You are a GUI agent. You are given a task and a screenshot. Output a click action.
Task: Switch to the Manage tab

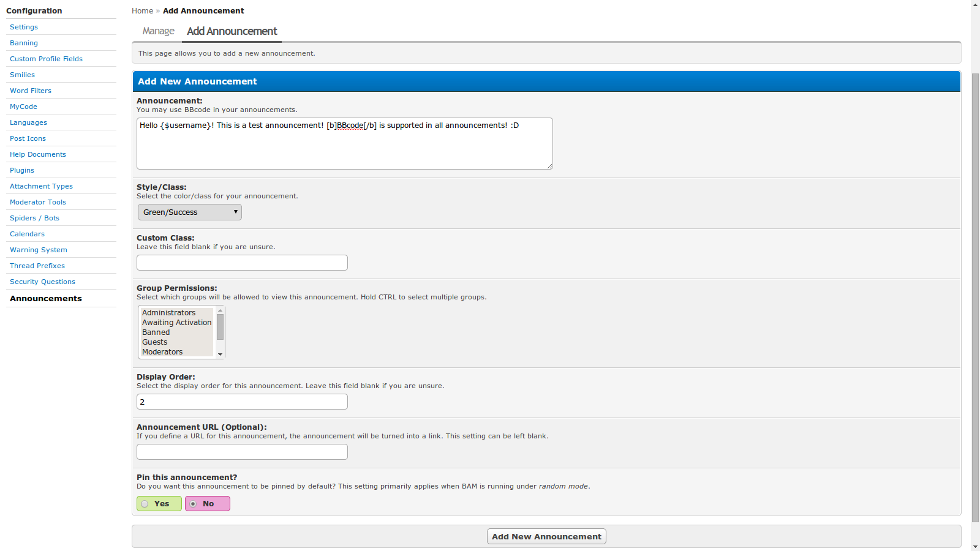pos(158,31)
